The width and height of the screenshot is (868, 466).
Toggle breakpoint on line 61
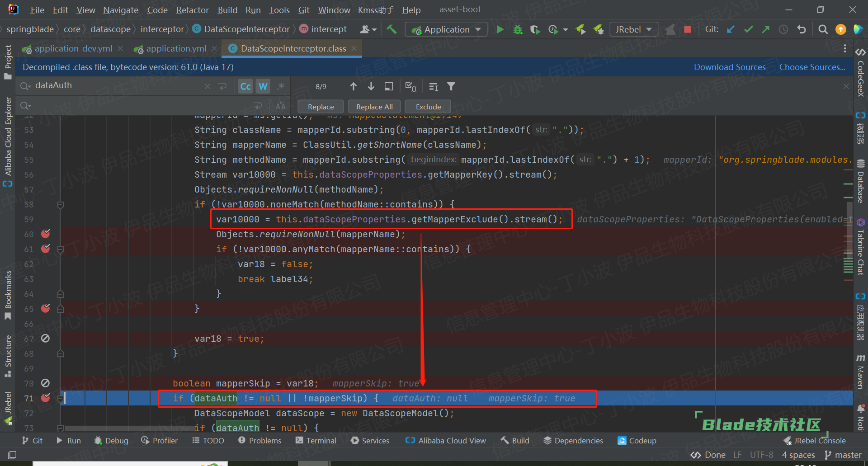point(45,249)
